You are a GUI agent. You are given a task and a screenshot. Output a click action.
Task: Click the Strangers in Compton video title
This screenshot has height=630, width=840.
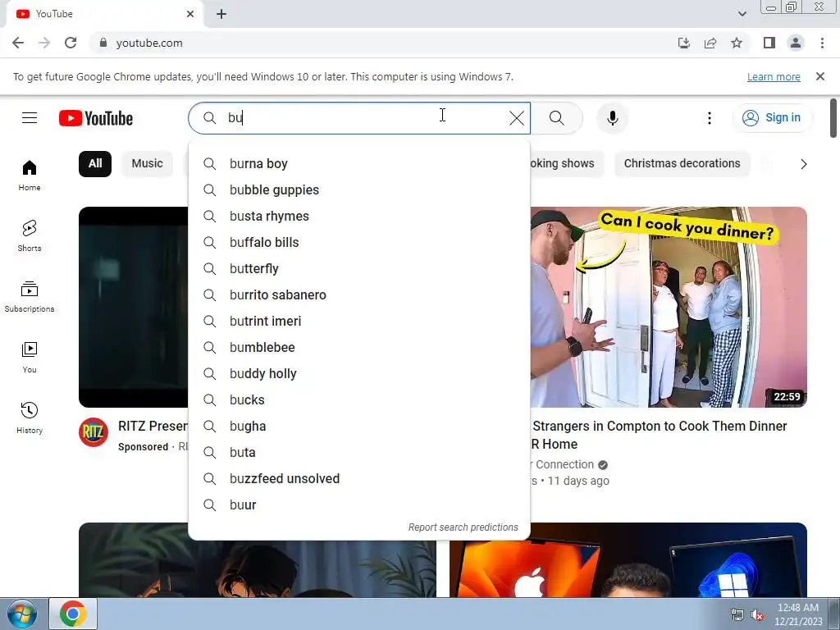click(x=660, y=435)
